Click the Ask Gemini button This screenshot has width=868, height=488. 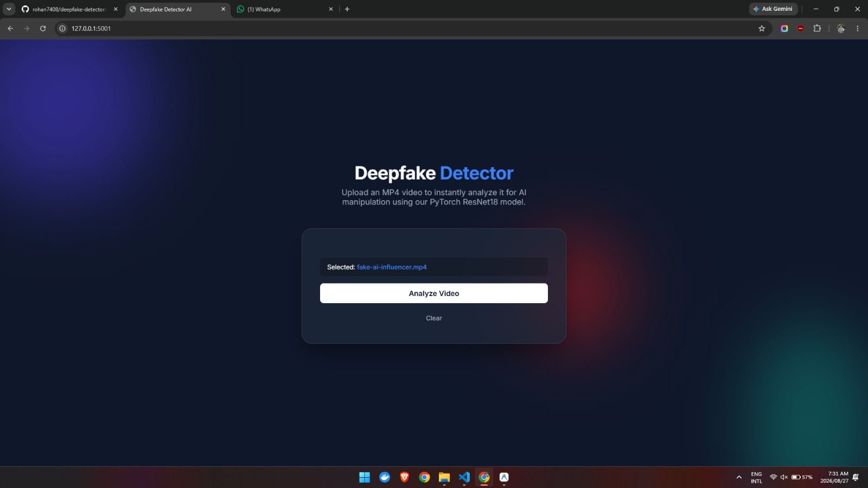[773, 9]
